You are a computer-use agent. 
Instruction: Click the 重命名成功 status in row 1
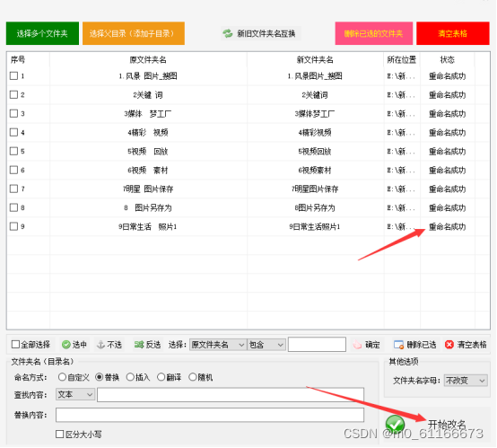coord(448,75)
